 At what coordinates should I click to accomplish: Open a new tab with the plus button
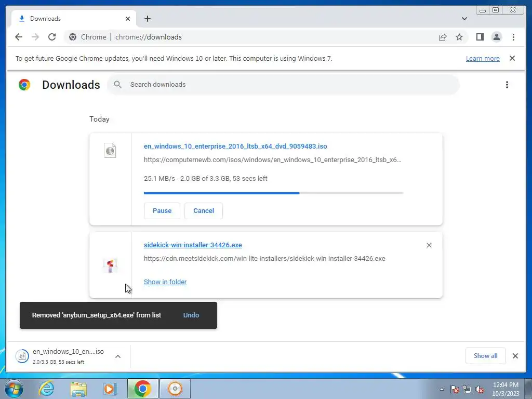[x=147, y=19]
